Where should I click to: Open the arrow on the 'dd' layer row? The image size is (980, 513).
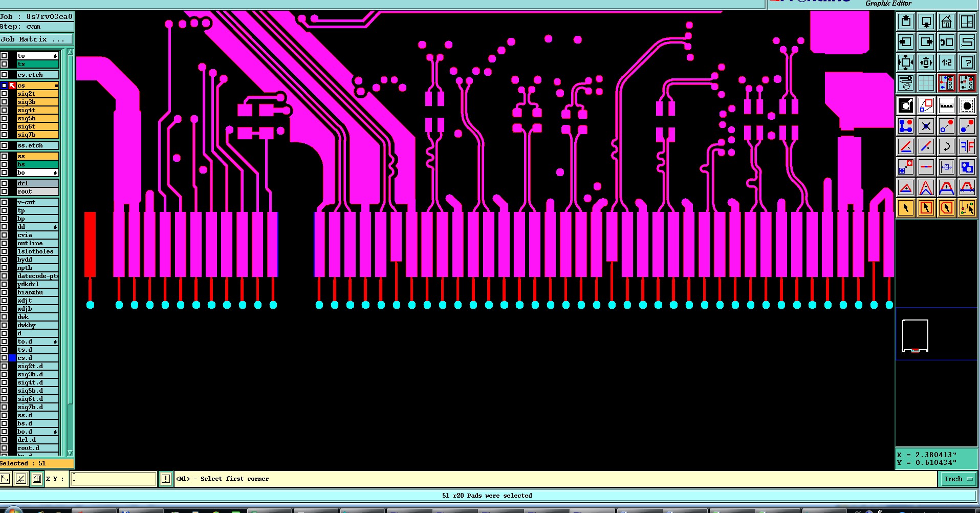(55, 227)
